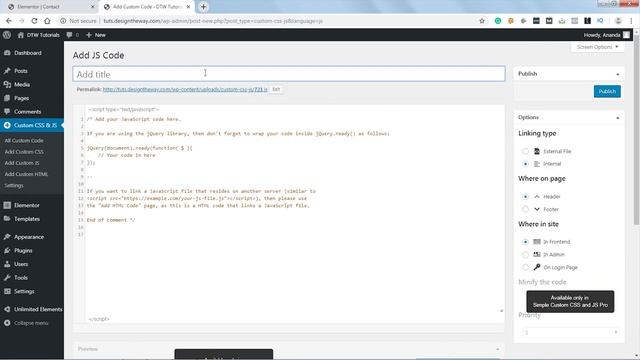Screen dimensions: 640x360
Task: Open the Priority dropdown
Action: coord(571,332)
